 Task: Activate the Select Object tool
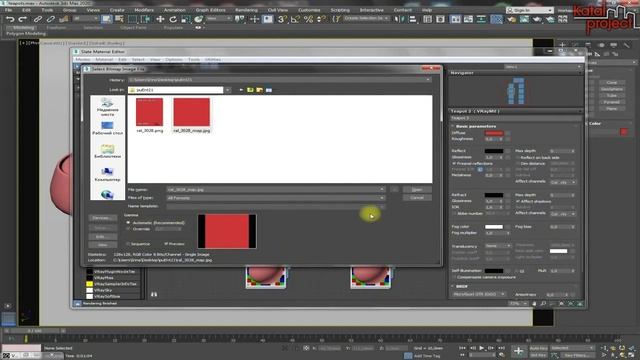coord(106,19)
